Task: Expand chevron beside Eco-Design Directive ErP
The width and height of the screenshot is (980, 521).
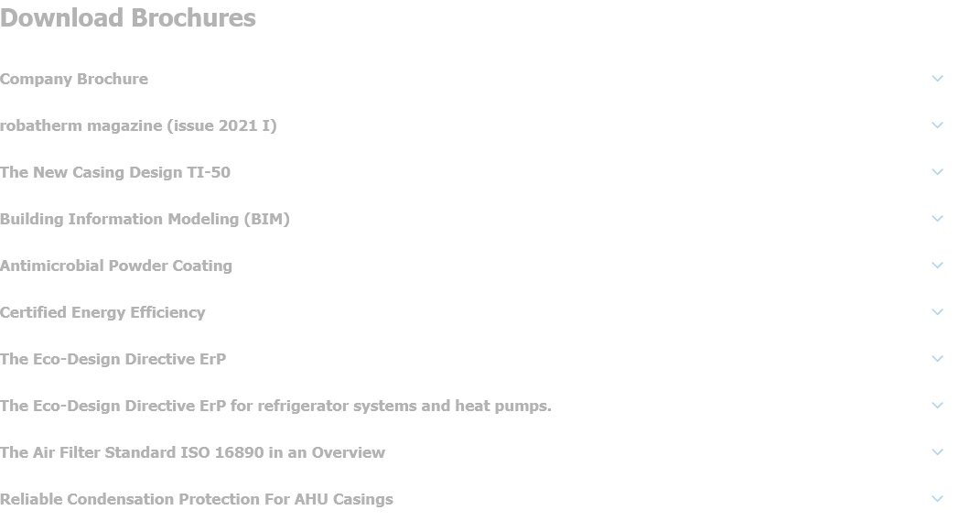Action: coord(937,359)
